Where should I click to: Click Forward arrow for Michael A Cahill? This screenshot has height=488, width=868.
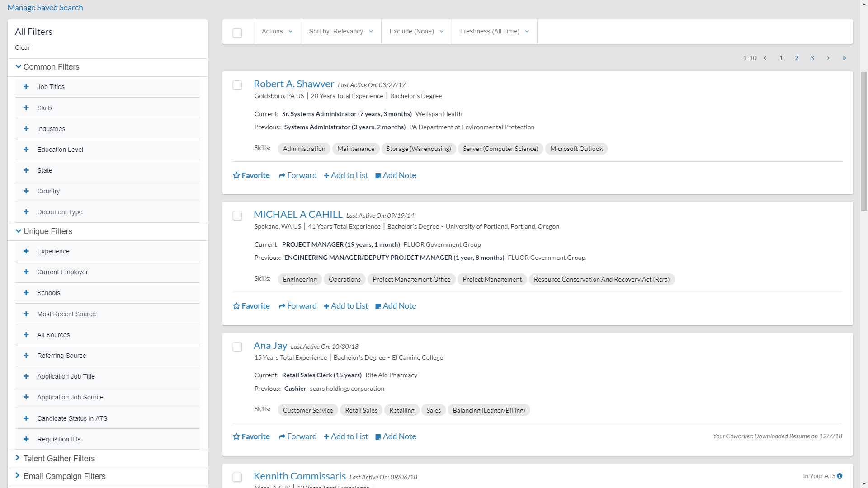coord(282,306)
